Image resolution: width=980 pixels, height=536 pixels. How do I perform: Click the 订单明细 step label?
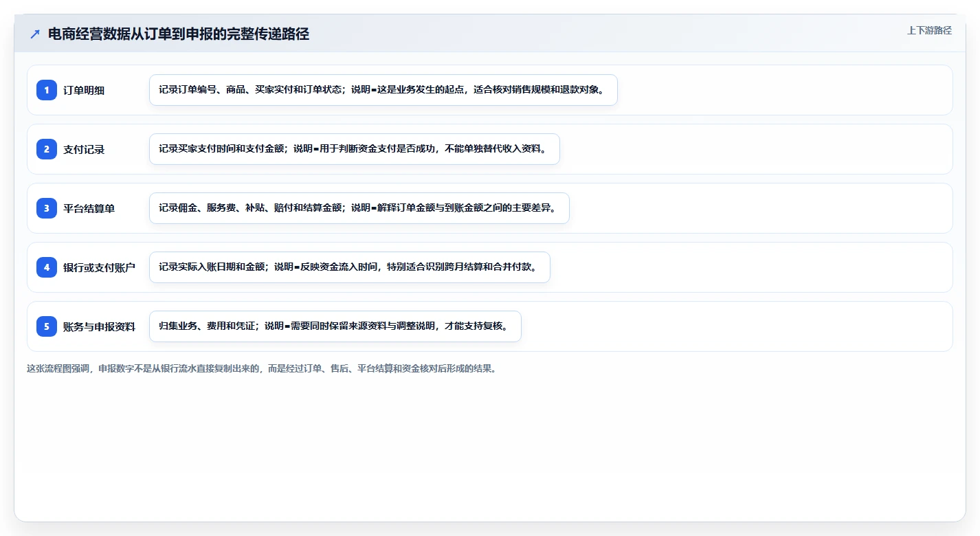[x=84, y=90]
